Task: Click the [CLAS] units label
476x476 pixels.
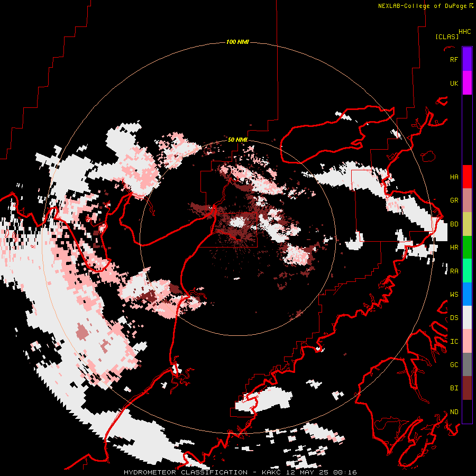Action: [447, 36]
